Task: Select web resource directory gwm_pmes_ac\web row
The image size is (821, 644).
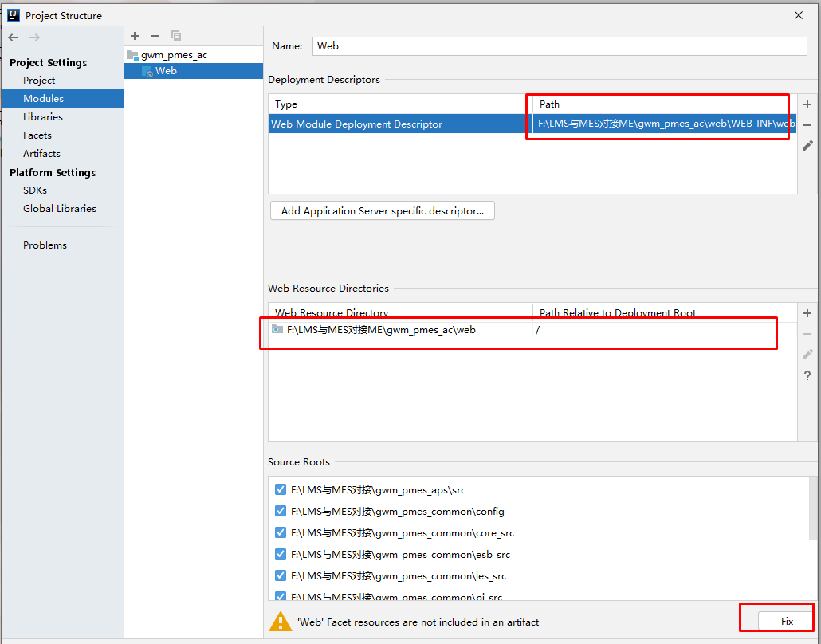Action: point(532,329)
